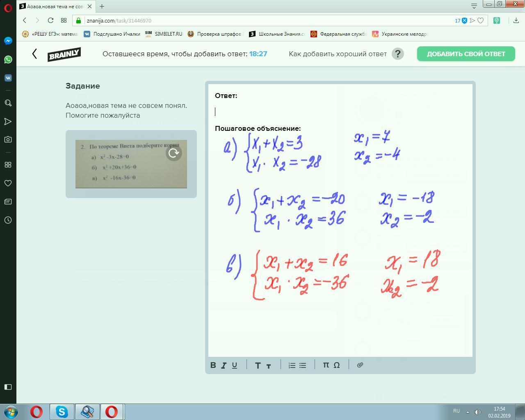Open the question mark help button
The image size is (525, 420).
click(397, 54)
